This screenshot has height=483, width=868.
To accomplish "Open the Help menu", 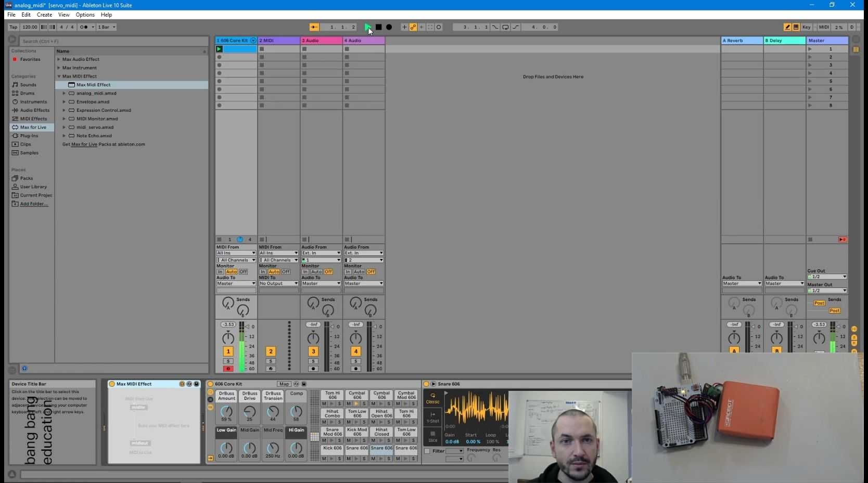I will click(106, 15).
